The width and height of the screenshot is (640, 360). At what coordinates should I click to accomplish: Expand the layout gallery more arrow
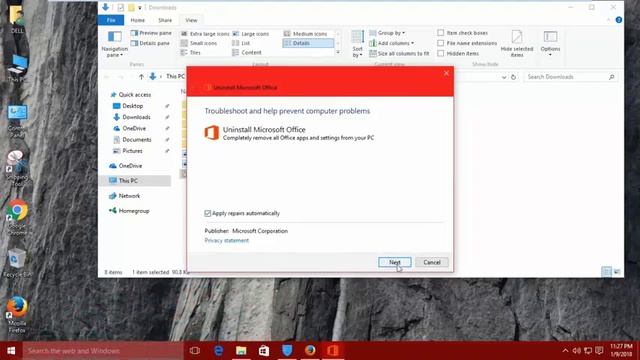(338, 53)
